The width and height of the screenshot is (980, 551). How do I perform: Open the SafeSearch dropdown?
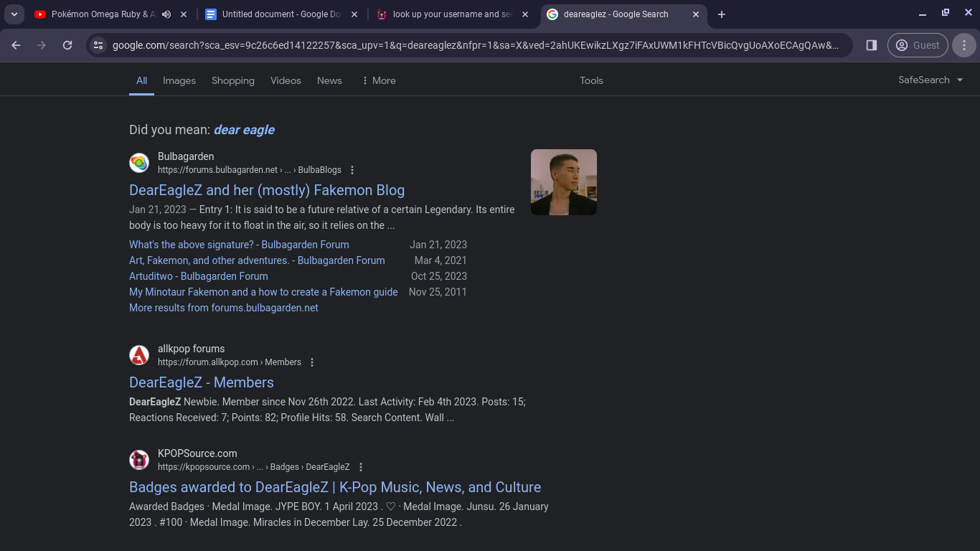[x=930, y=80]
